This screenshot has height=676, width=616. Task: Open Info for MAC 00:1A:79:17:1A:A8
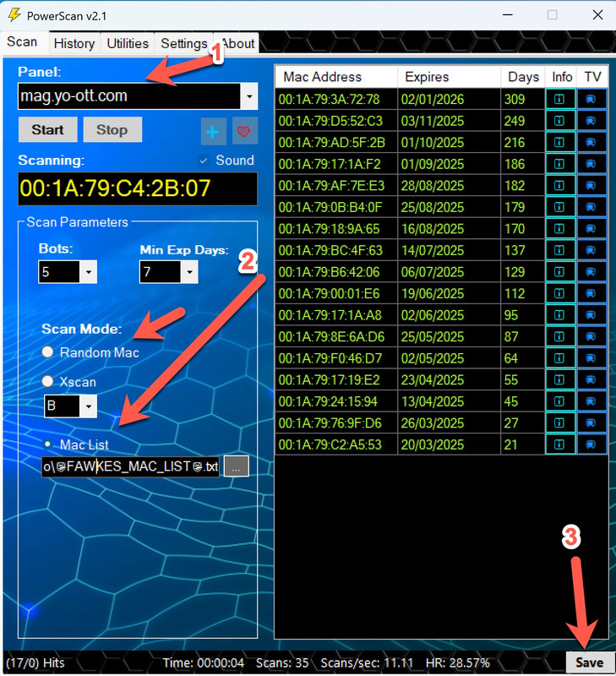560,314
